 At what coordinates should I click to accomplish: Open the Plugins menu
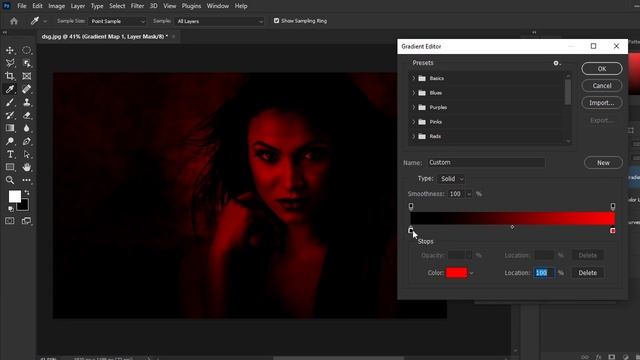coord(191,6)
